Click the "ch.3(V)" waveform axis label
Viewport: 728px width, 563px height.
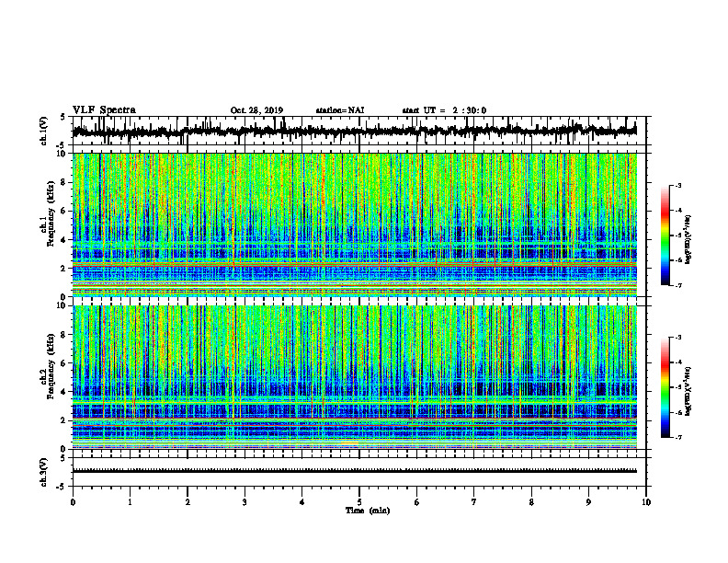pyautogui.click(x=44, y=473)
